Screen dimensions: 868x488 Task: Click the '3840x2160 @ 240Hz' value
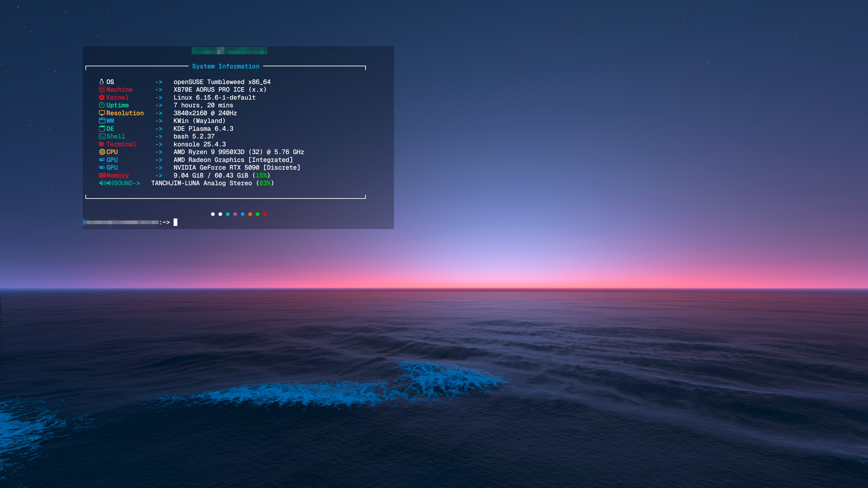tap(205, 113)
